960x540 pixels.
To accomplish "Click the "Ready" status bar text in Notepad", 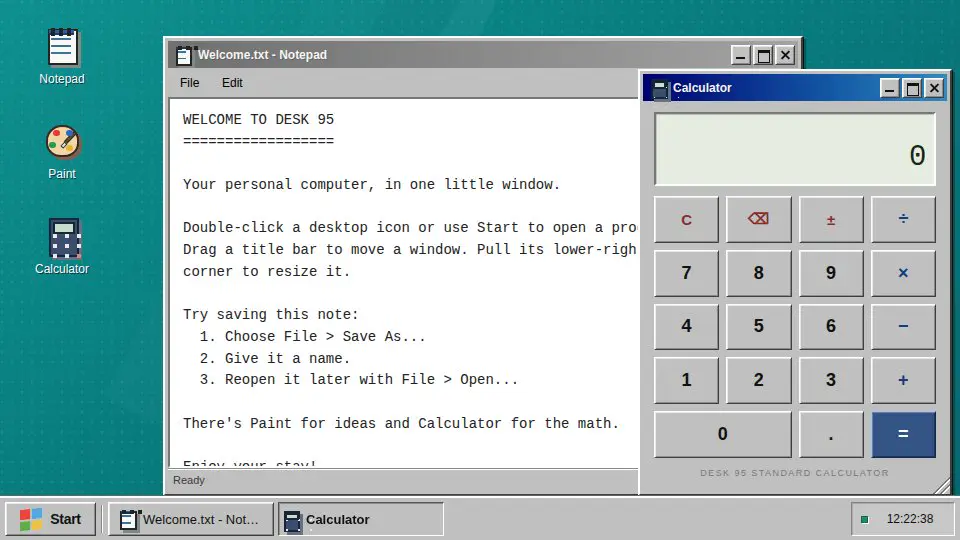I will [x=189, y=481].
